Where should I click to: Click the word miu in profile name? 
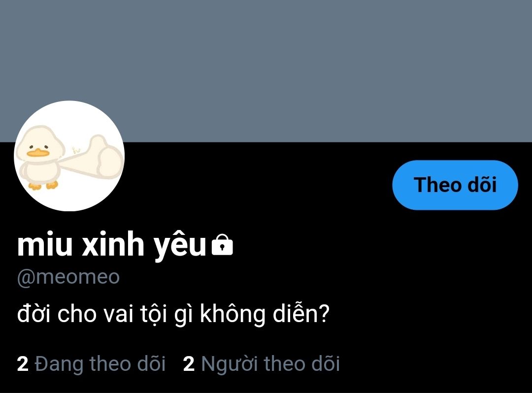[x=45, y=244]
